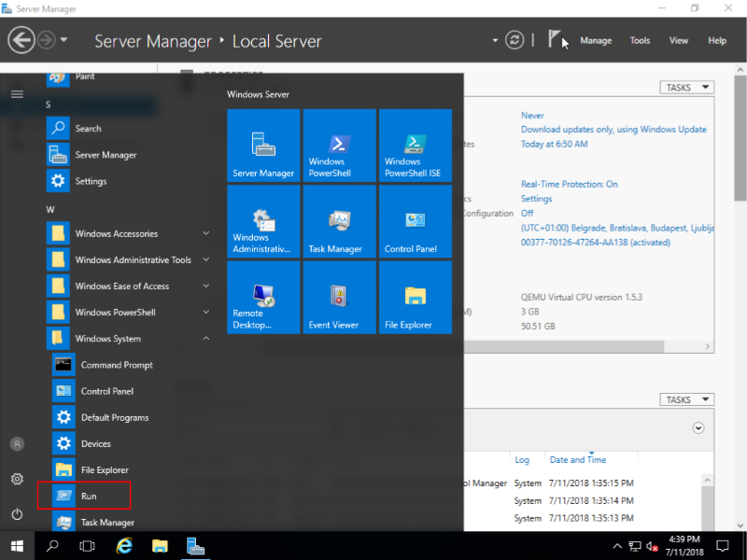Image resolution: width=747 pixels, height=560 pixels.
Task: Click the Task View taskbar button
Action: click(87, 546)
